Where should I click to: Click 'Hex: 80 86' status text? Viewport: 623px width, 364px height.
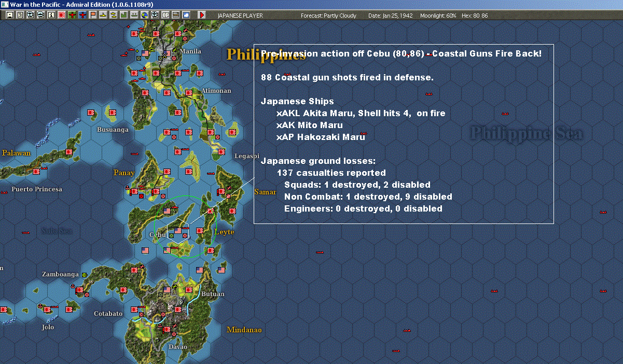click(x=475, y=16)
